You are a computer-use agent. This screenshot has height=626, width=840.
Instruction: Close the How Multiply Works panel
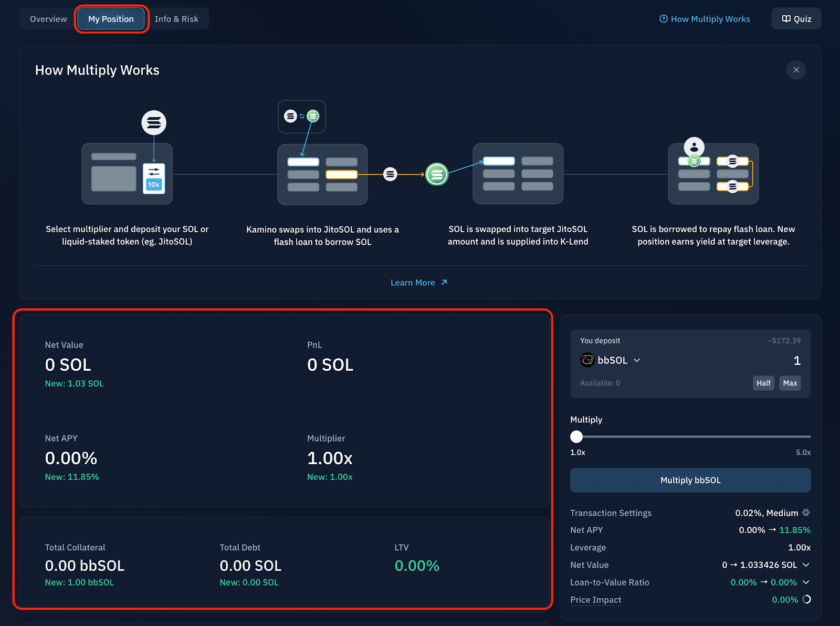click(796, 70)
